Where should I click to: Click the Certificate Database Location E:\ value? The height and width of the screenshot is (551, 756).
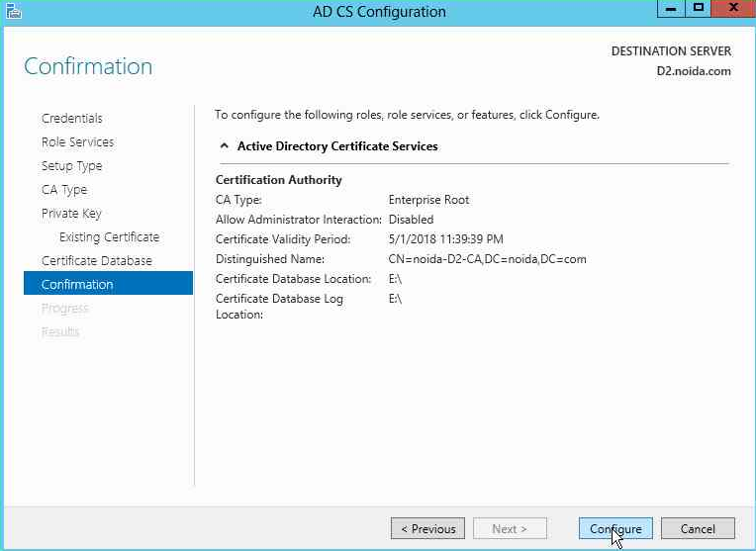coord(395,279)
